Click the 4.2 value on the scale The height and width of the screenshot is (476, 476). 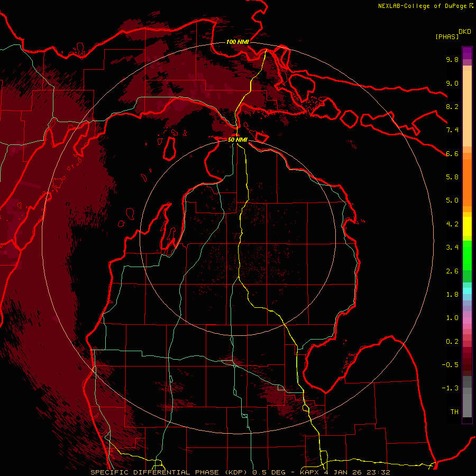[x=452, y=224]
